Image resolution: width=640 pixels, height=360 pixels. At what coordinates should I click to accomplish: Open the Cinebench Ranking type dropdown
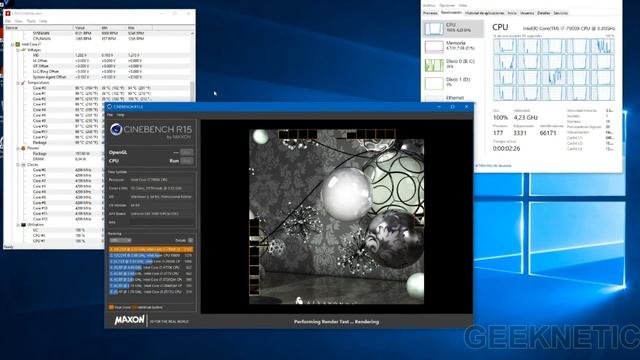120,240
